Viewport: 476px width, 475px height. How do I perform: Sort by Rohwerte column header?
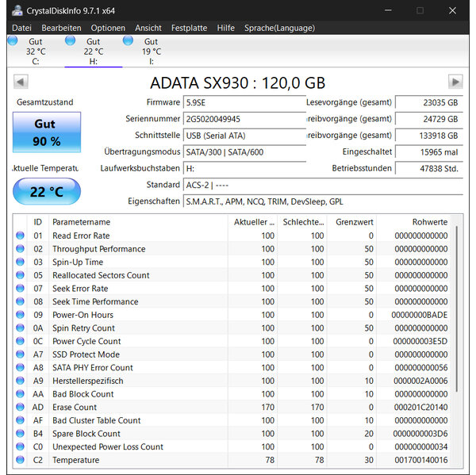click(x=429, y=222)
